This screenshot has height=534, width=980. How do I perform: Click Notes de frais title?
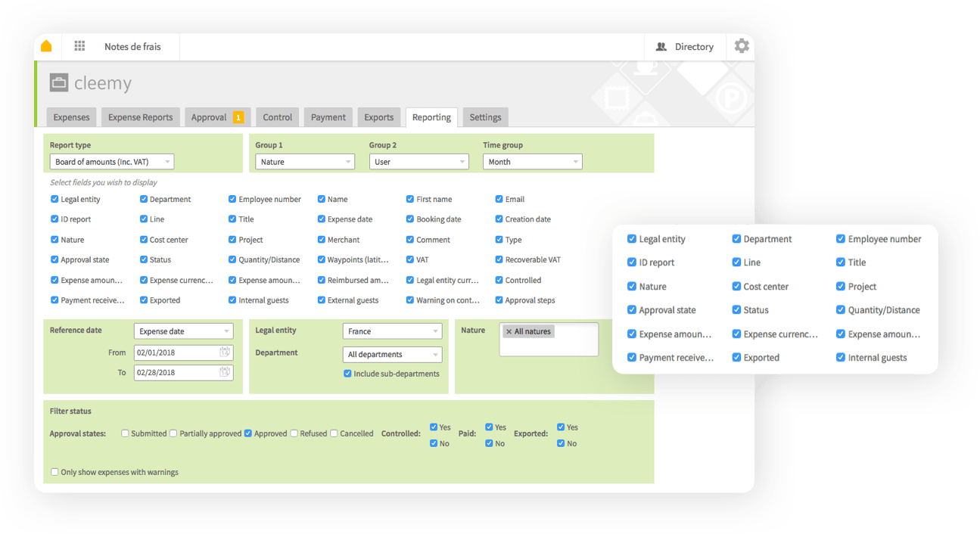(132, 47)
